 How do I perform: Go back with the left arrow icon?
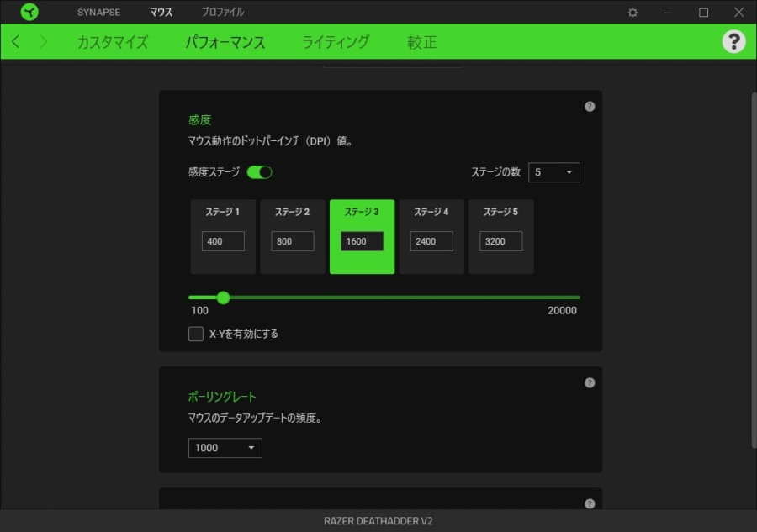[16, 42]
